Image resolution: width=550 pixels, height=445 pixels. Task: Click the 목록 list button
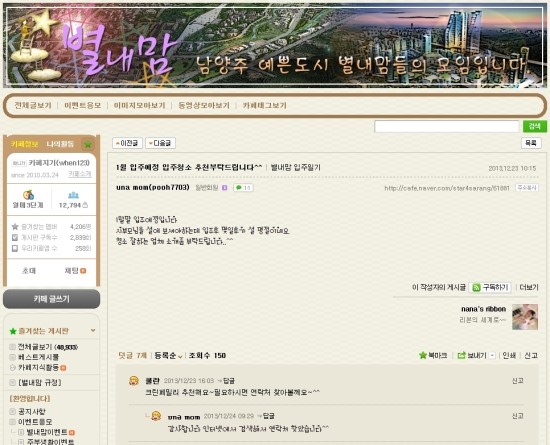(x=531, y=143)
